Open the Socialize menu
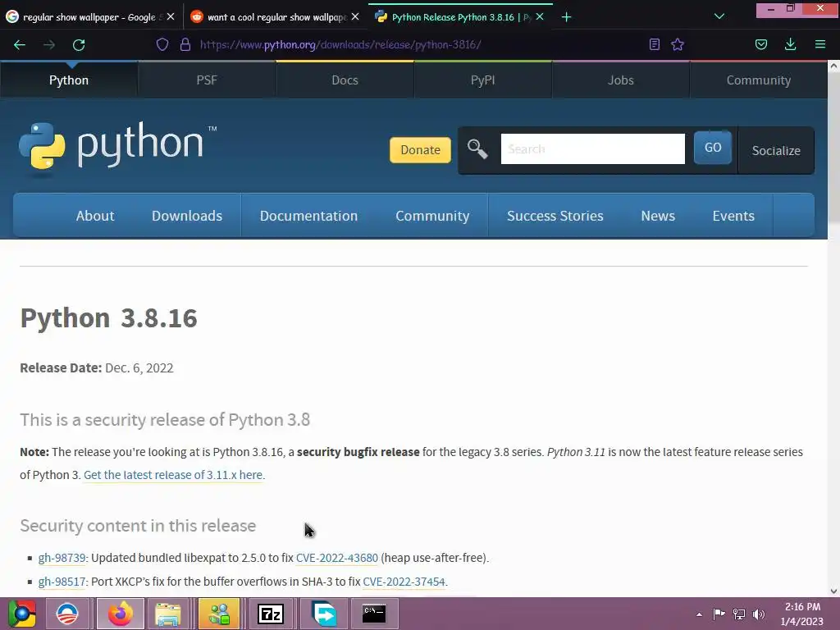This screenshot has height=630, width=840. (776, 151)
